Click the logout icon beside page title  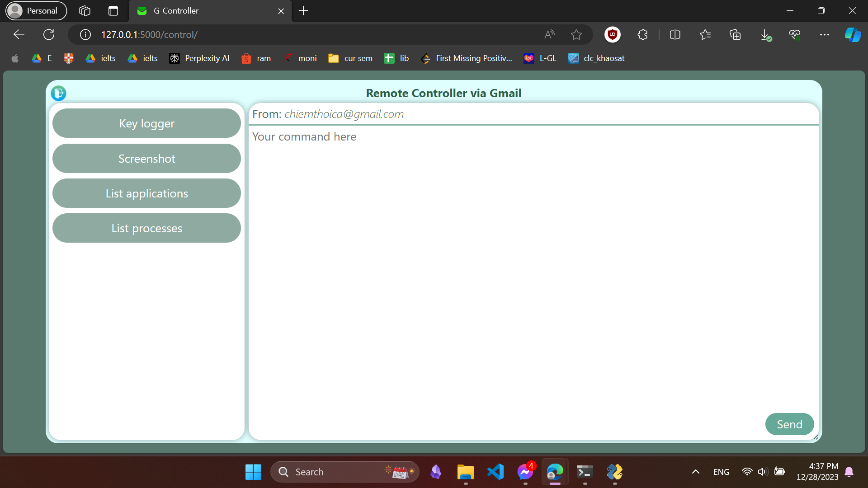(x=58, y=94)
